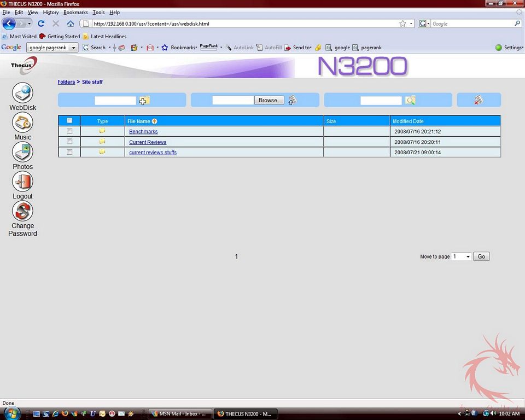The image size is (525, 420).
Task: Check the Benchmarks row checkbox
Action: click(x=69, y=131)
